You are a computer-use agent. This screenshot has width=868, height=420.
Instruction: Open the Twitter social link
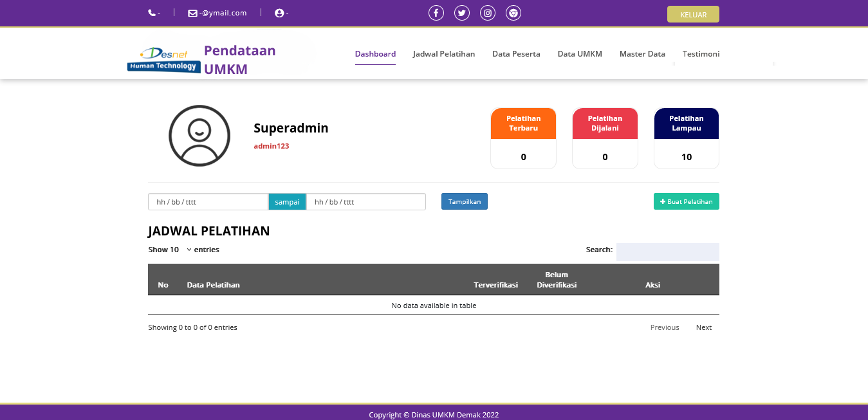(462, 13)
